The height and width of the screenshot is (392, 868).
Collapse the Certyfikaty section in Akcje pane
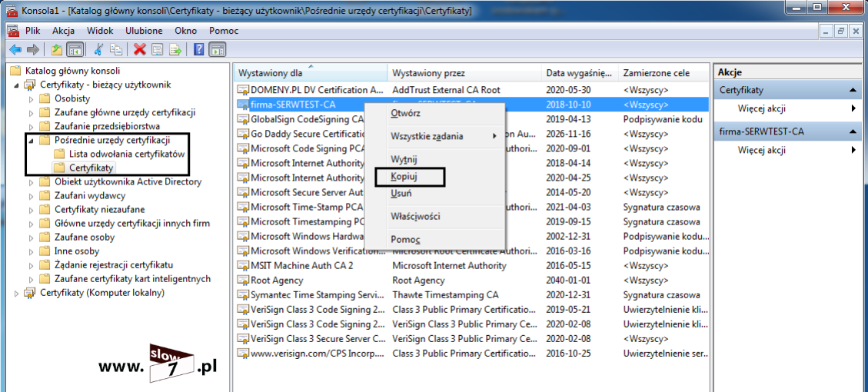853,90
